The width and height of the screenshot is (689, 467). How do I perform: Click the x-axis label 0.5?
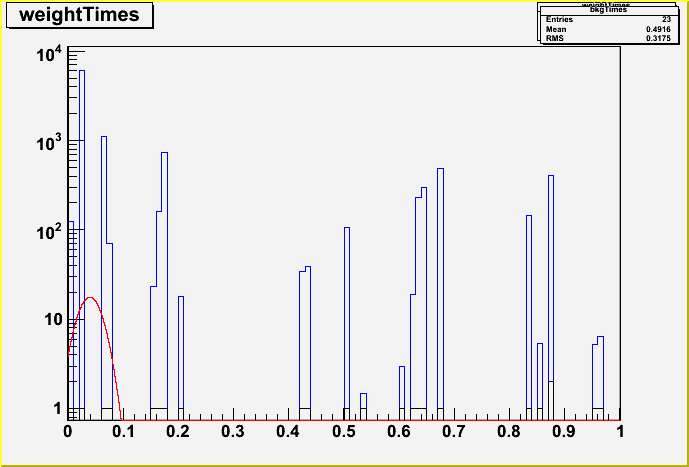pyautogui.click(x=344, y=431)
